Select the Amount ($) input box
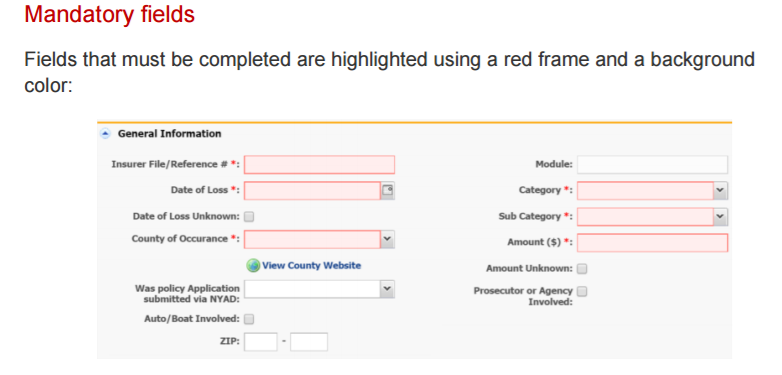782x375 pixels. click(x=652, y=242)
